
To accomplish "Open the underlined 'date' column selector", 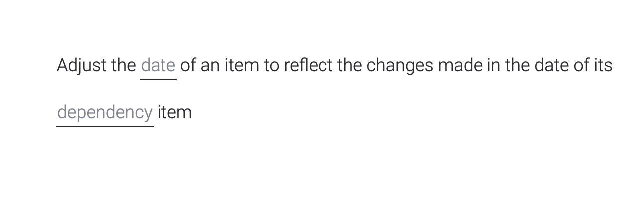I will [x=158, y=65].
